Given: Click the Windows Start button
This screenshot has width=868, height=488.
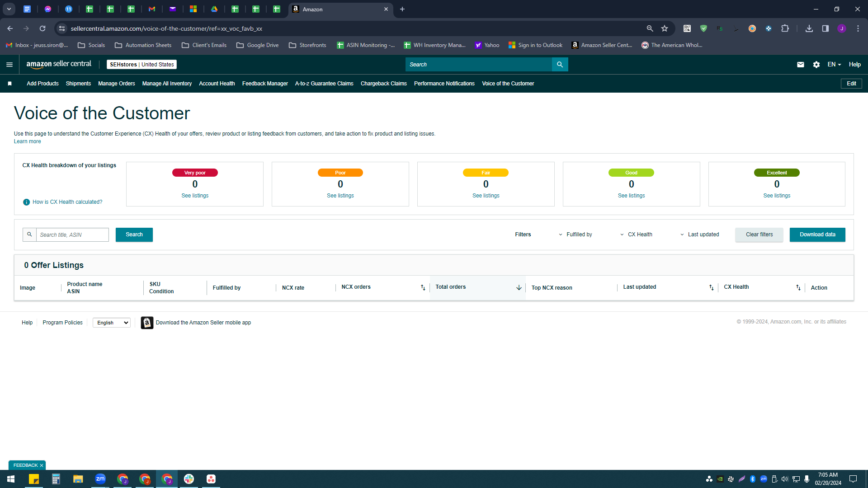Looking at the screenshot, I should pos(11,479).
